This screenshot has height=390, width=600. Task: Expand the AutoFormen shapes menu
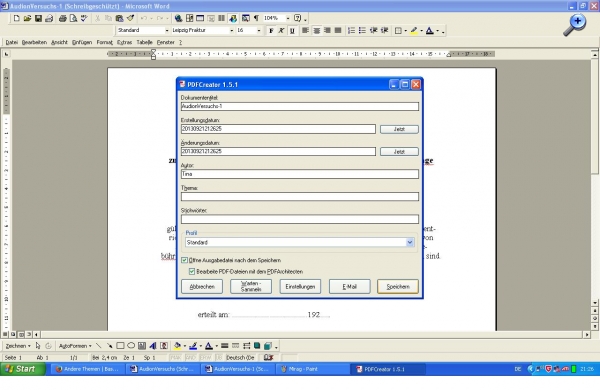click(x=75, y=346)
